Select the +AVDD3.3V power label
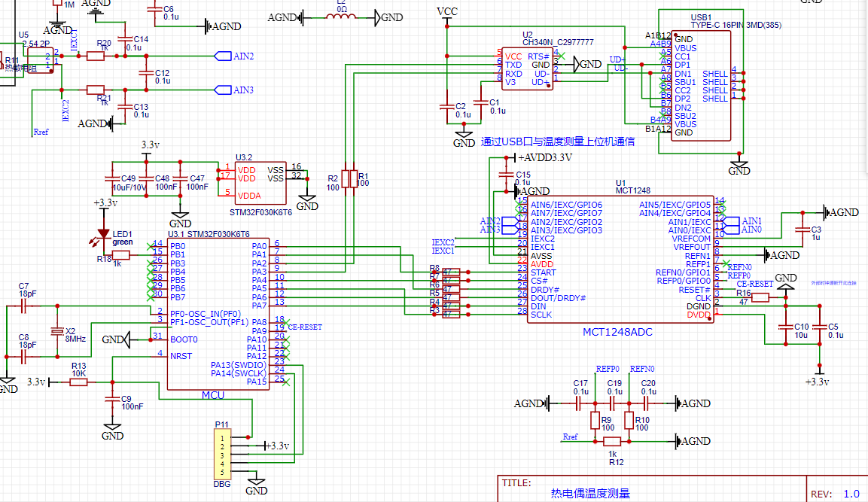This screenshot has height=502, width=868. (545, 158)
